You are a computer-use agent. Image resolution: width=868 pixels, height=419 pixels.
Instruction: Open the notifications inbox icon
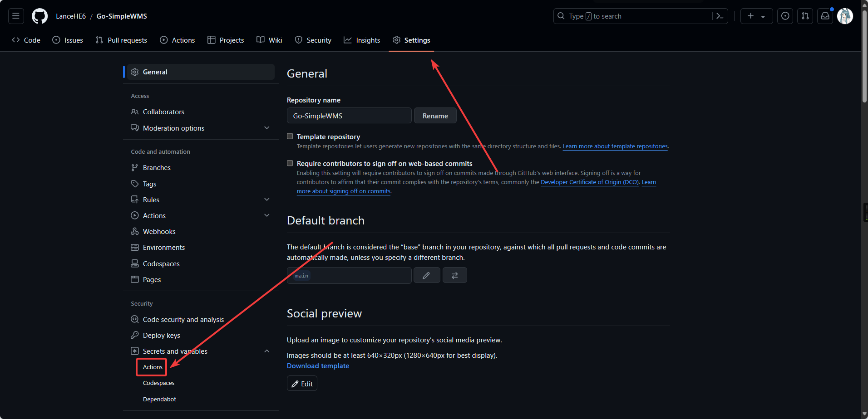pyautogui.click(x=825, y=16)
